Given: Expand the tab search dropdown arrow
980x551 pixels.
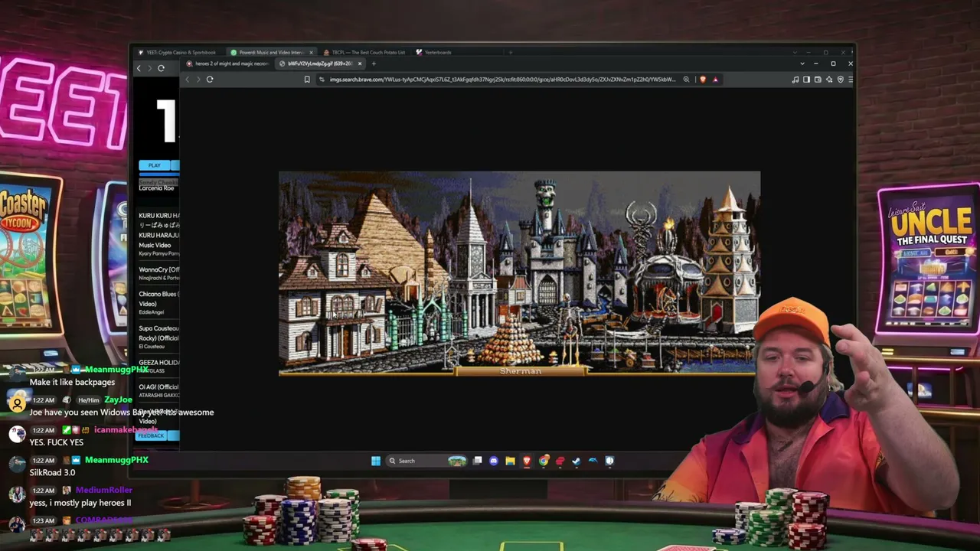Looking at the screenshot, I should pos(802,64).
